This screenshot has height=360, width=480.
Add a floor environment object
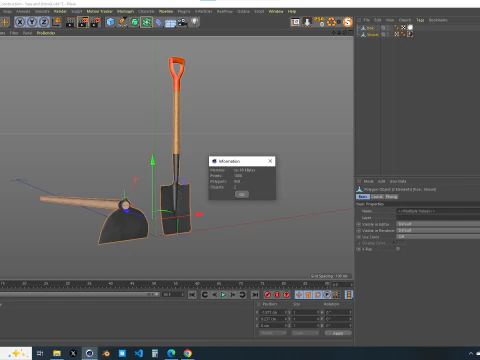point(170,23)
